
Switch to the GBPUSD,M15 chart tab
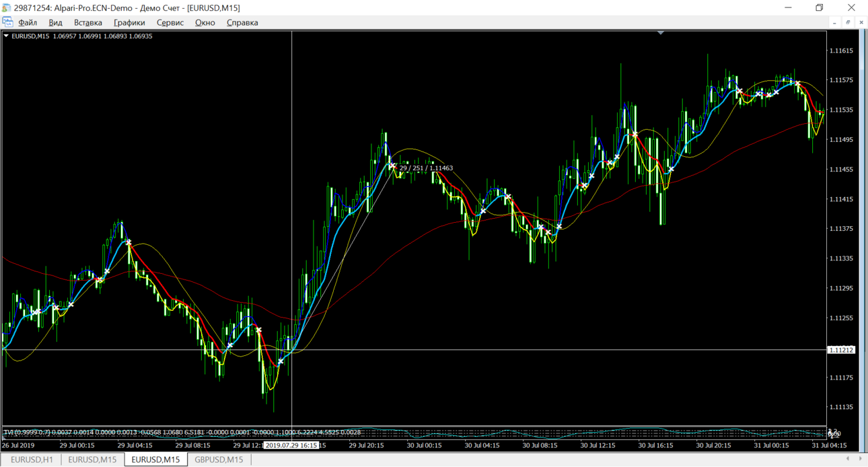click(x=219, y=460)
